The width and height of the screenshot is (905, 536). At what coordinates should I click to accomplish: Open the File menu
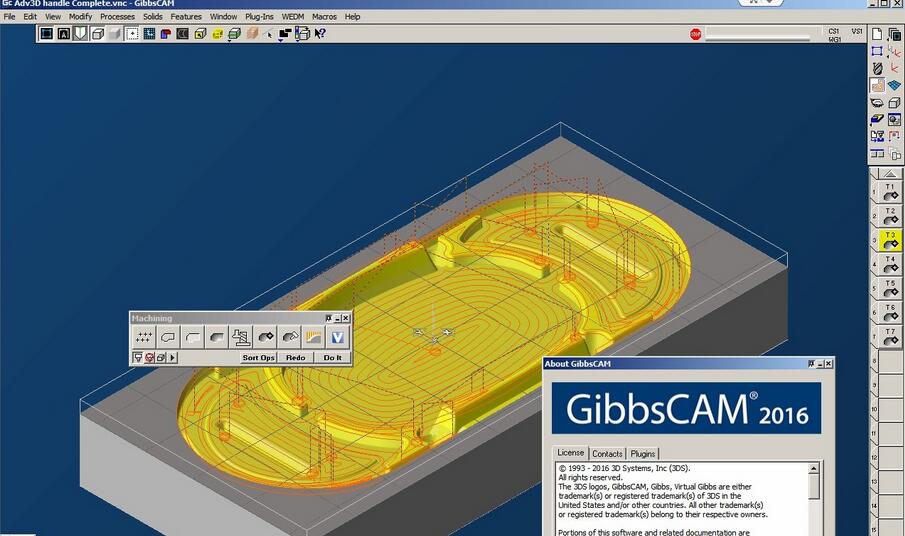pyautogui.click(x=9, y=17)
